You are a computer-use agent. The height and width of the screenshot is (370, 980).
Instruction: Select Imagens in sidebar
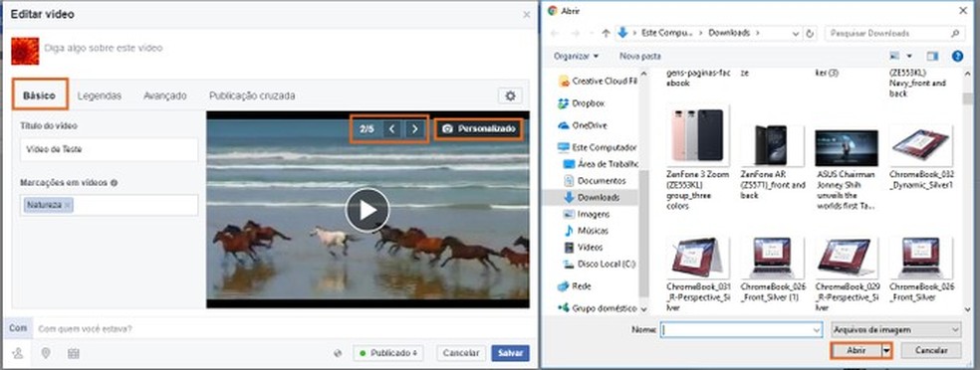coord(587,214)
